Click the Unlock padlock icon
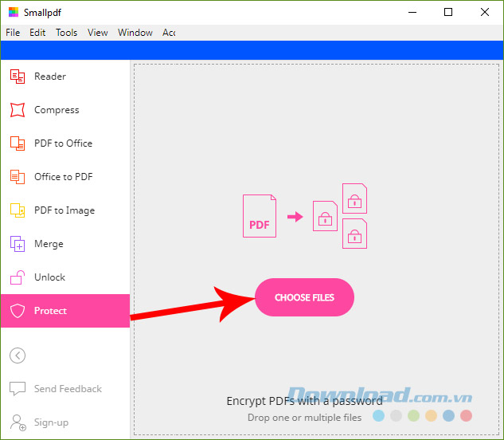504x440 pixels. pos(18,277)
